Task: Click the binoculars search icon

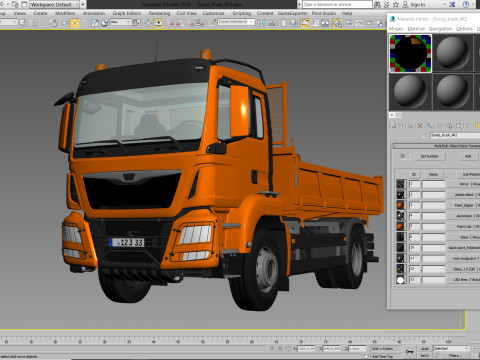Action: [377, 4]
